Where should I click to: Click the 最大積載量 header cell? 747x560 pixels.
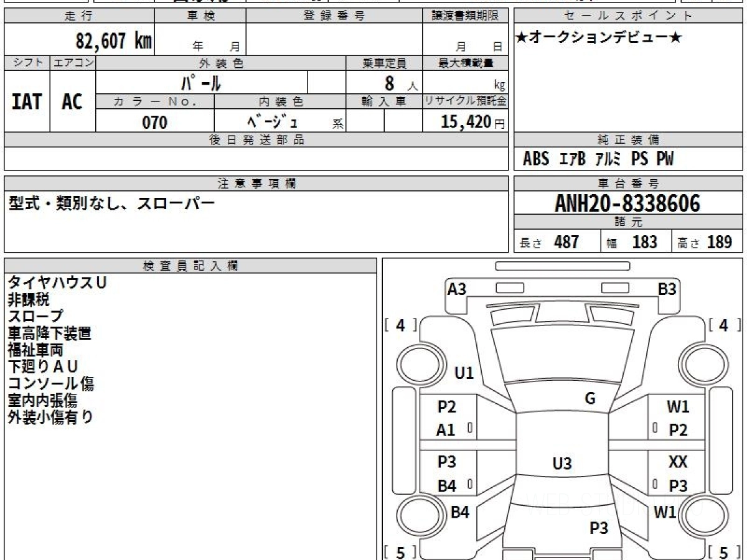click(x=466, y=63)
